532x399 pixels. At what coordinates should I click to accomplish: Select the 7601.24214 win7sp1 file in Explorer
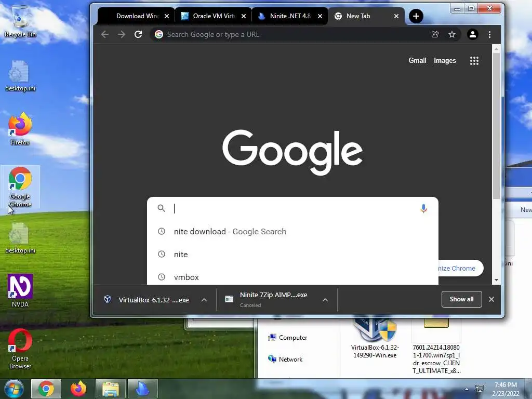click(x=436, y=346)
